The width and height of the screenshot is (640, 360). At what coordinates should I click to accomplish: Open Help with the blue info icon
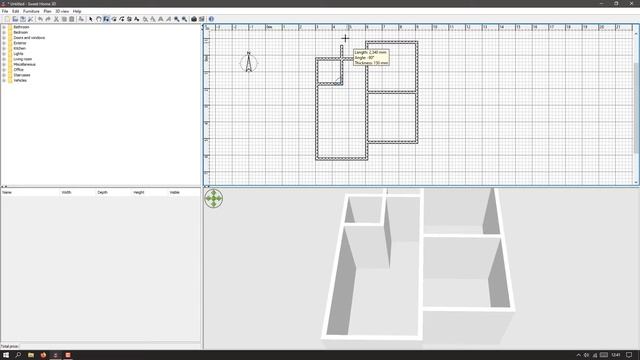[211, 19]
